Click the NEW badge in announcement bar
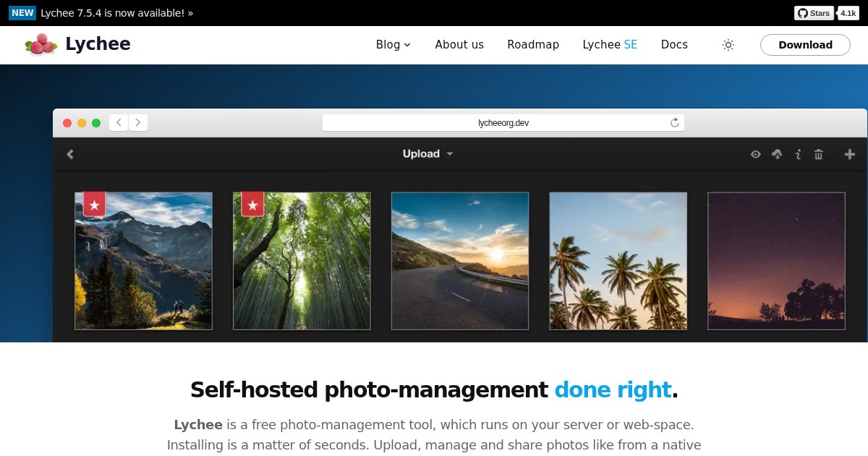 pyautogui.click(x=23, y=13)
